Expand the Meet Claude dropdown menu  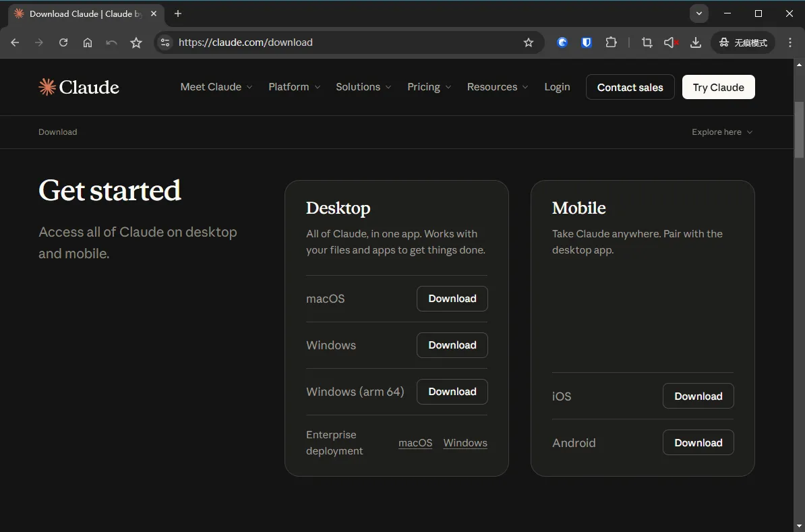tap(216, 87)
